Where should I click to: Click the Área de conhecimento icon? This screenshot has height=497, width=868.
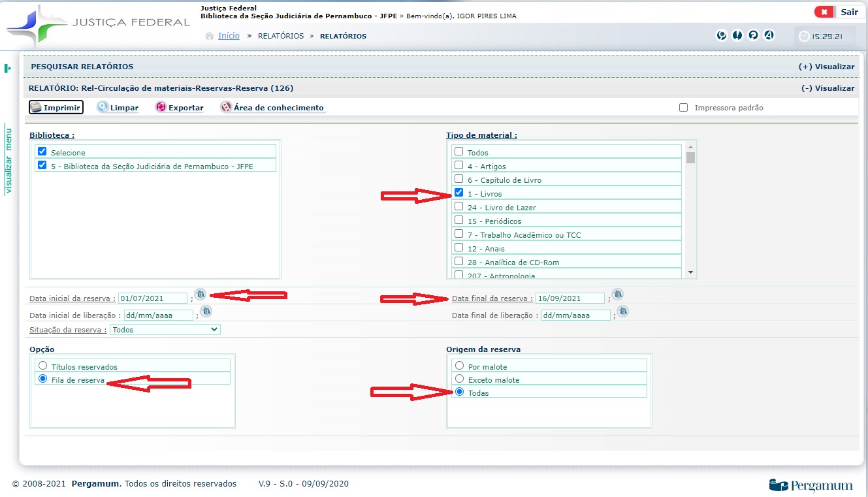pyautogui.click(x=226, y=107)
